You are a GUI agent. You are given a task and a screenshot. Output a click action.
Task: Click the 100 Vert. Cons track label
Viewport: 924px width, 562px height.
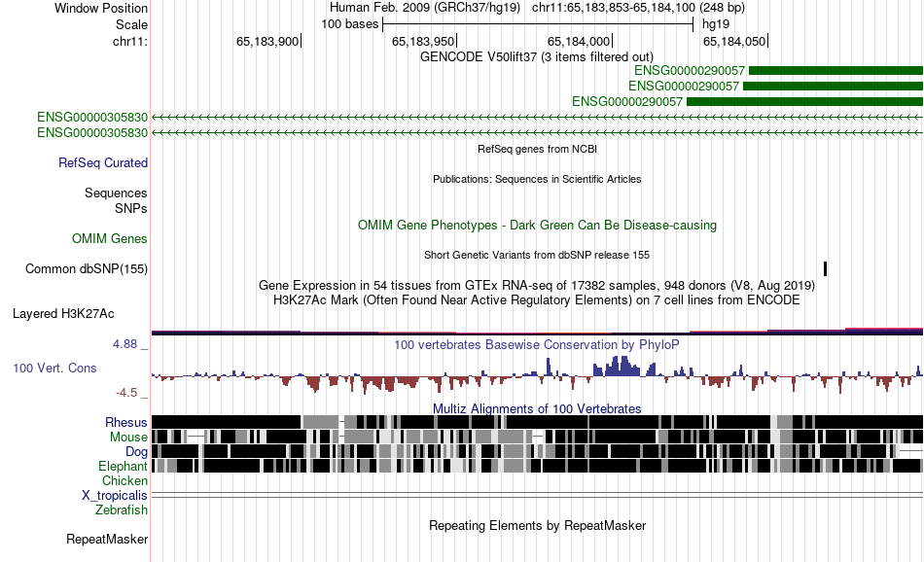click(x=54, y=369)
